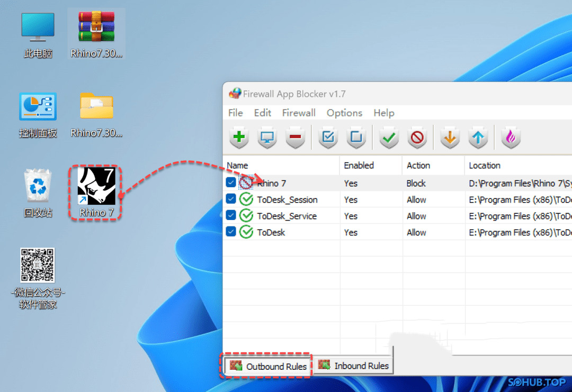The image size is (572, 392).
Task: Select the Outbound Rules tab
Action: click(269, 366)
